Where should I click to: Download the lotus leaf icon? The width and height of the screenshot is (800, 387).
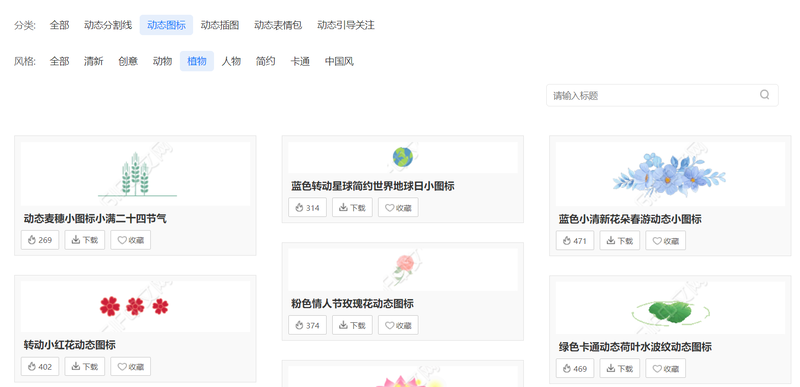620,369
